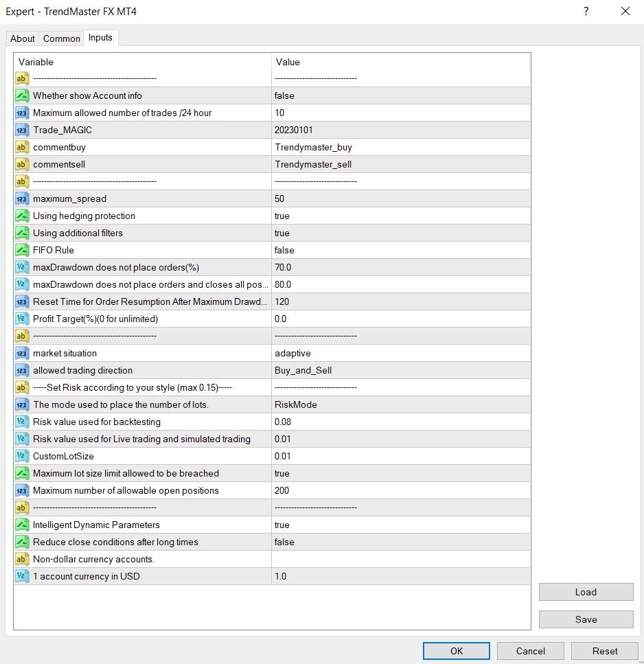Click the green boolean icon beside FIFO Rule
The width and height of the screenshot is (644, 664).
[21, 250]
